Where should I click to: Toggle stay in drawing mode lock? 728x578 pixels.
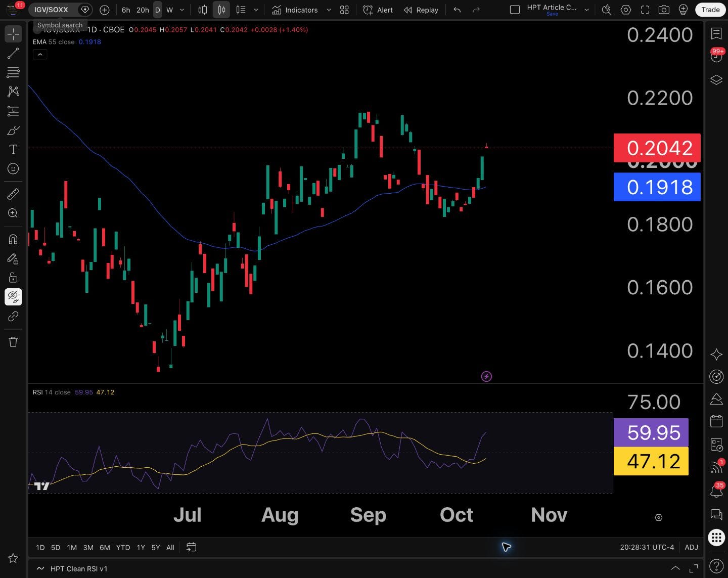click(x=13, y=259)
